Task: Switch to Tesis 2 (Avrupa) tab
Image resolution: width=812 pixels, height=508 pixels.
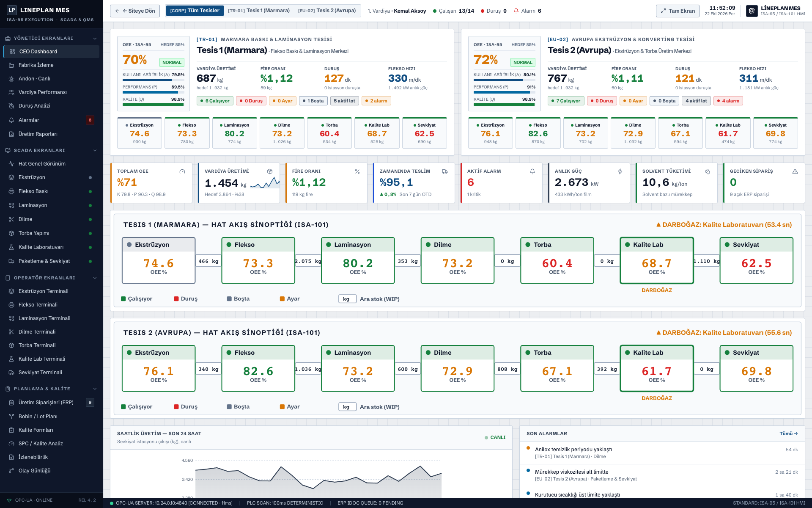Action: pos(327,11)
